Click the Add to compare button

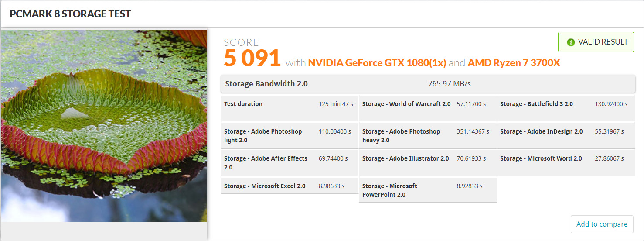(x=602, y=224)
